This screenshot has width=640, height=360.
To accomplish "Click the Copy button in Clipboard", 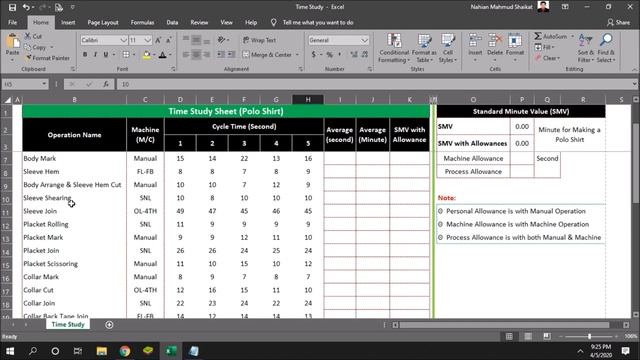I will (36, 47).
